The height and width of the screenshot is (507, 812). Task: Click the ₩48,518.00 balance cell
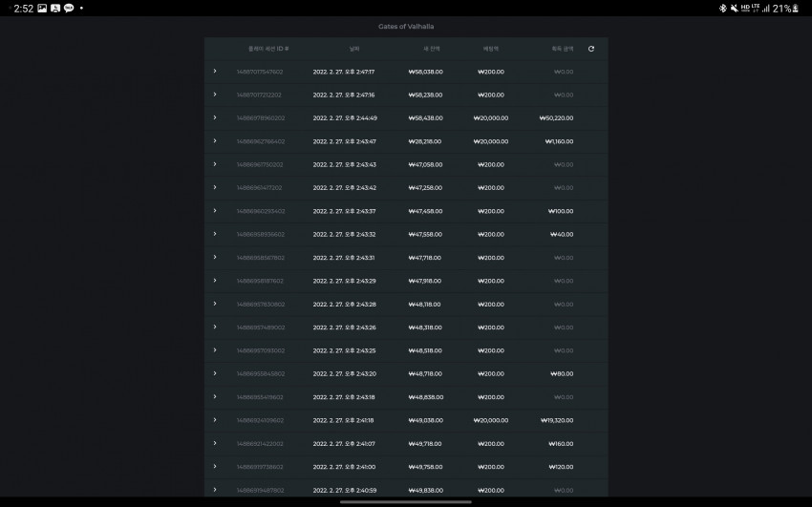[425, 350]
